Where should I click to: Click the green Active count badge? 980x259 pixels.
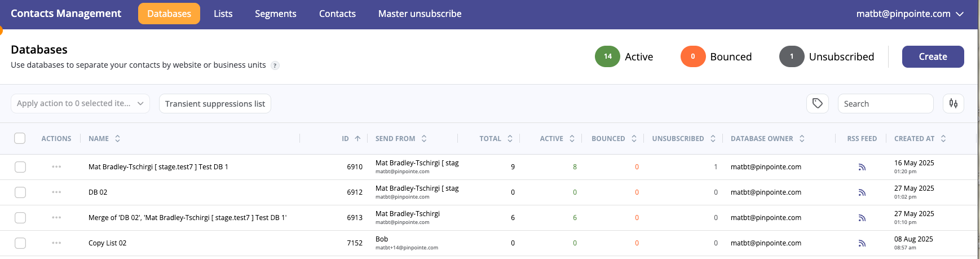pos(607,56)
